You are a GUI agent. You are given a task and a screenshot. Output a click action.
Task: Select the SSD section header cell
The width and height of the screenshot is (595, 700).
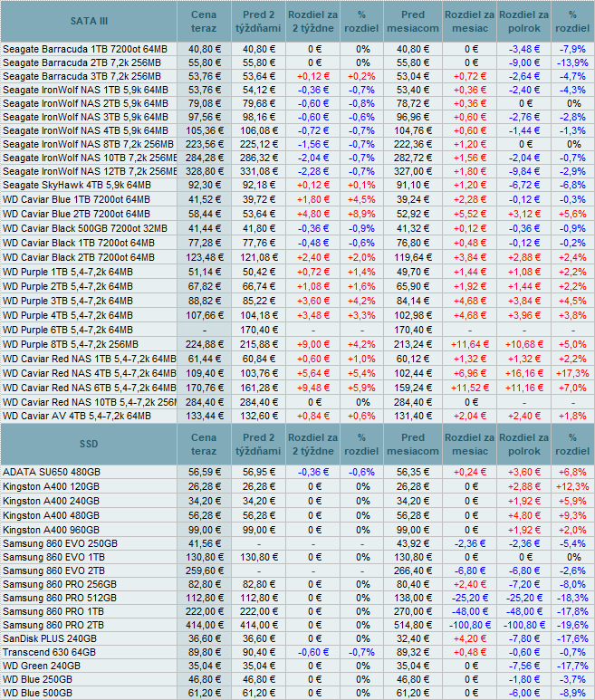click(89, 445)
